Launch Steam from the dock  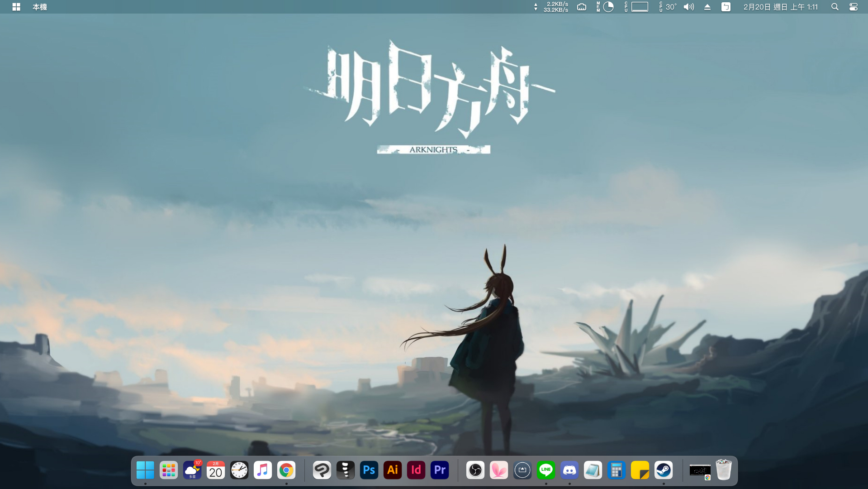pyautogui.click(x=664, y=470)
